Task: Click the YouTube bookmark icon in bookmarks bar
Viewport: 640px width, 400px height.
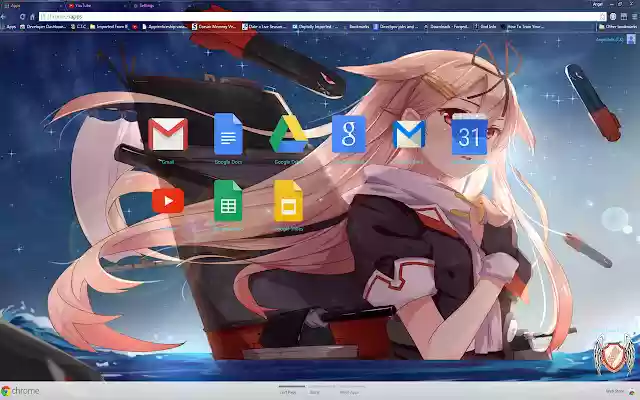Action: pyautogui.click(x=135, y=27)
